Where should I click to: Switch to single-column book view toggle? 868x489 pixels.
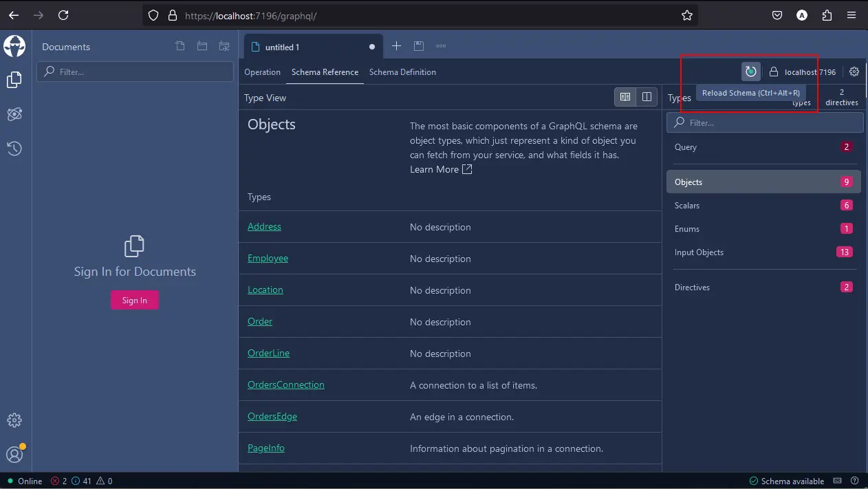[625, 97]
